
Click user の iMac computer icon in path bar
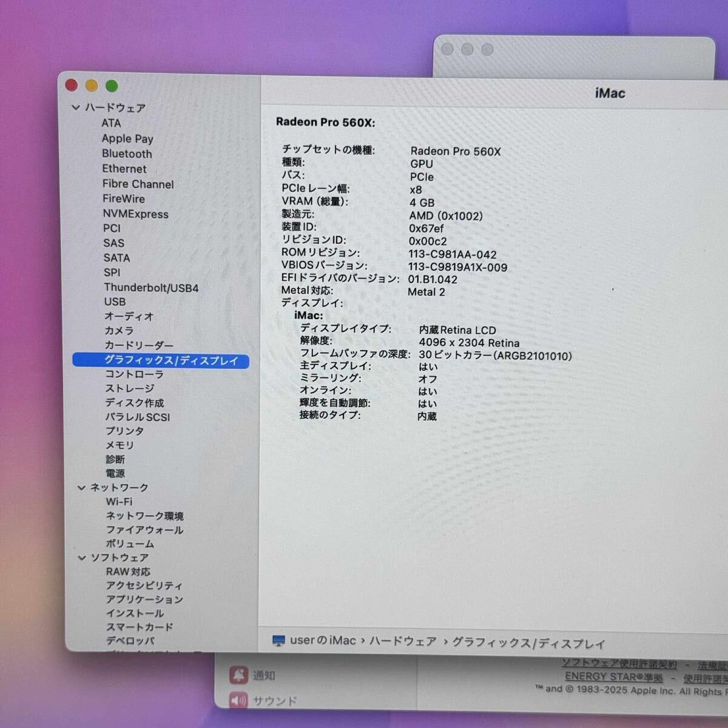[x=279, y=641]
